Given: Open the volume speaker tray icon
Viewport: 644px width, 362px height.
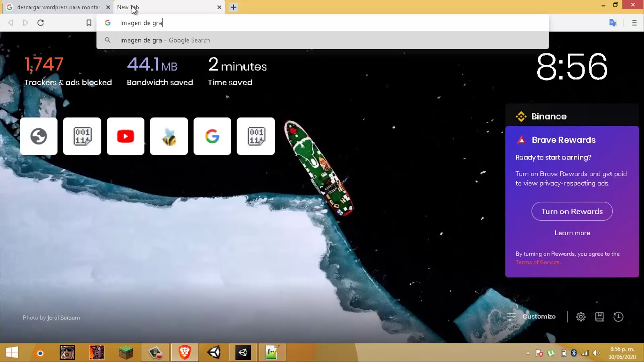Looking at the screenshot, I should 597,353.
